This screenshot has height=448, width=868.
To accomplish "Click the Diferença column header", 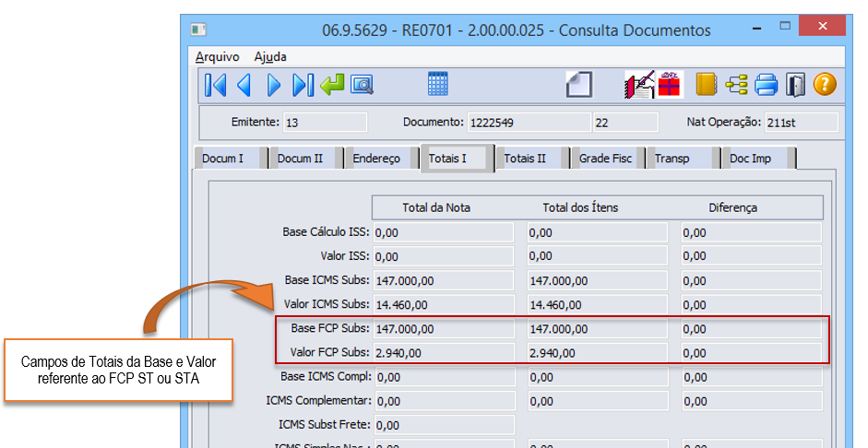I will click(733, 208).
